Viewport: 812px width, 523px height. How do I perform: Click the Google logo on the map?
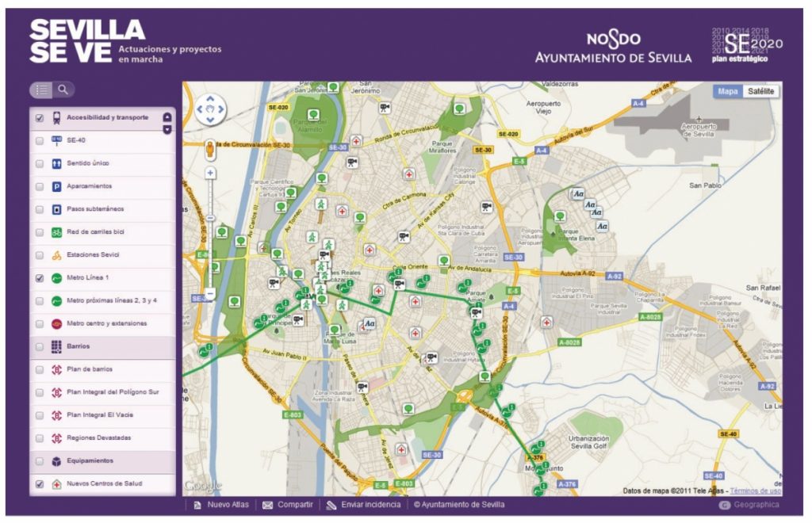pos(202,487)
